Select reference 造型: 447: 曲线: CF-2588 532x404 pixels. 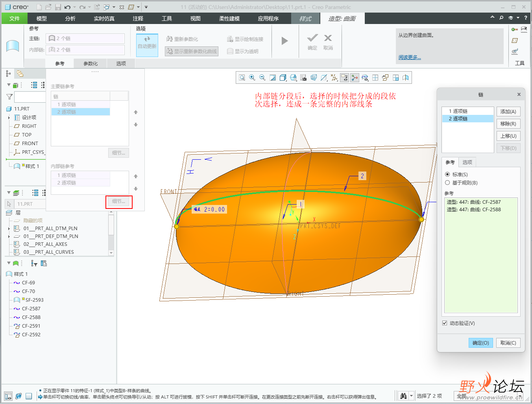(474, 210)
